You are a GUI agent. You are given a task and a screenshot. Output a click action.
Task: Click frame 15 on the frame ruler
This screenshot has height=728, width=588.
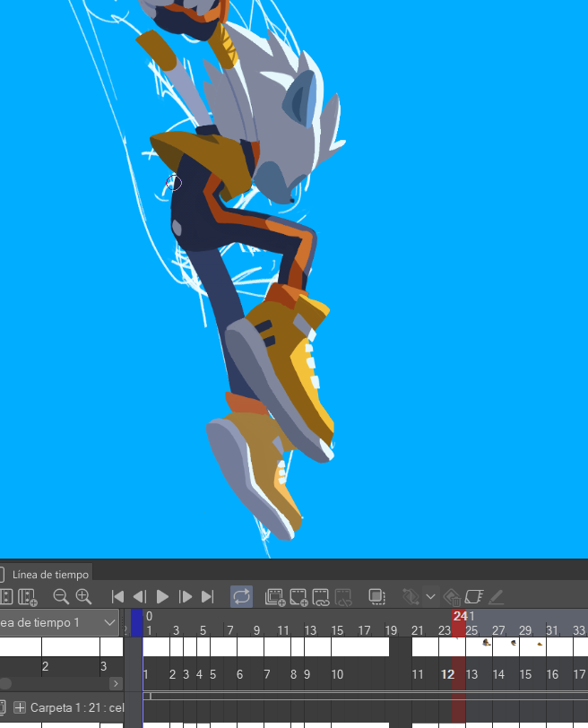coord(337,630)
